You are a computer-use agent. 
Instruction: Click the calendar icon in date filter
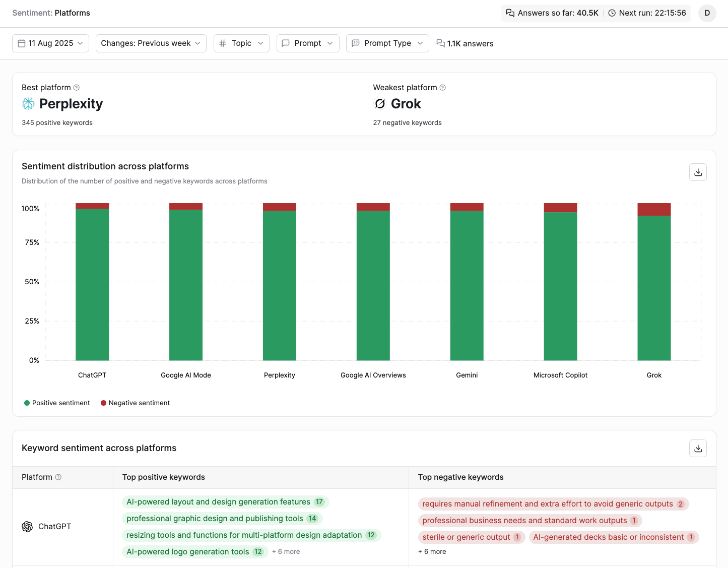point(22,43)
